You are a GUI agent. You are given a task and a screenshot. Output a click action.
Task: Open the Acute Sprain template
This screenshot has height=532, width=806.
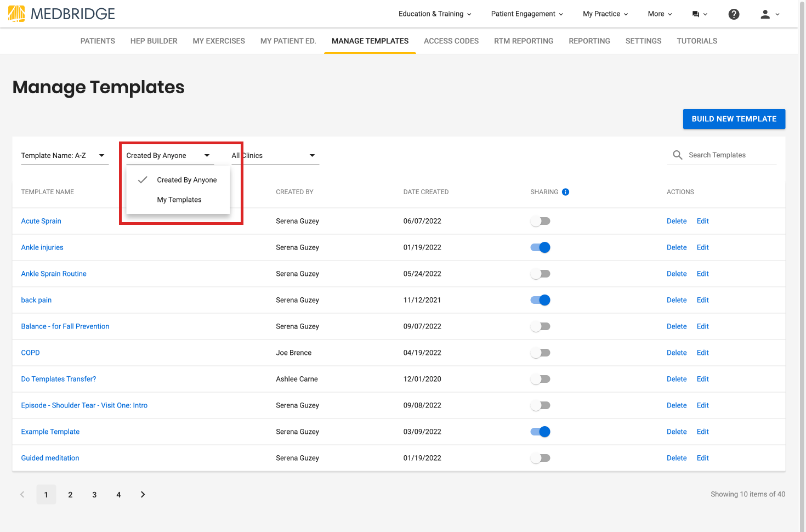(41, 221)
